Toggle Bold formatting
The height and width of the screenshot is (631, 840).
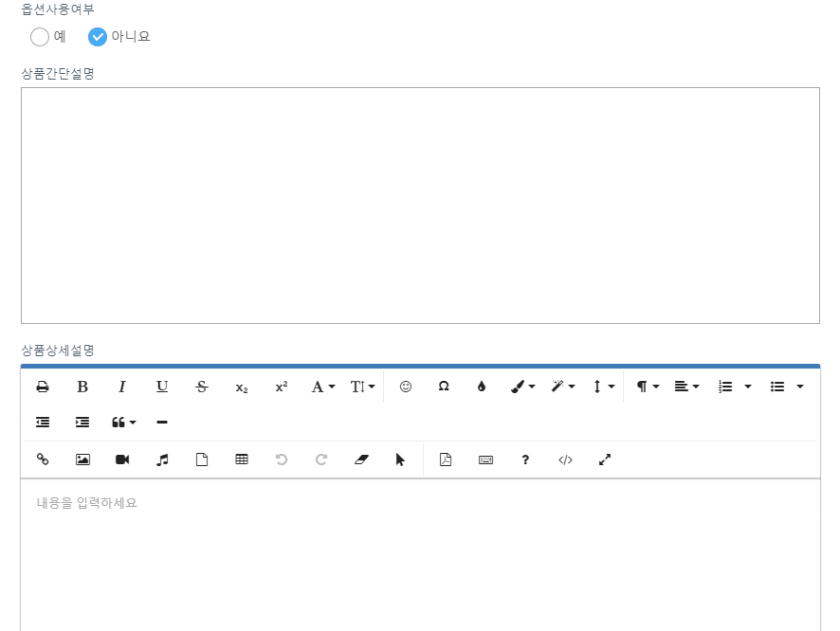click(82, 387)
